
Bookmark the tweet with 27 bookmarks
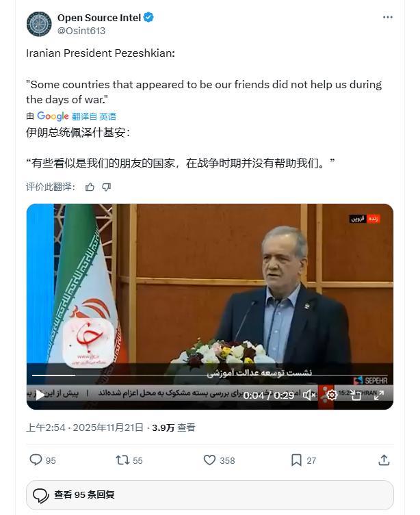pyautogui.click(x=296, y=460)
